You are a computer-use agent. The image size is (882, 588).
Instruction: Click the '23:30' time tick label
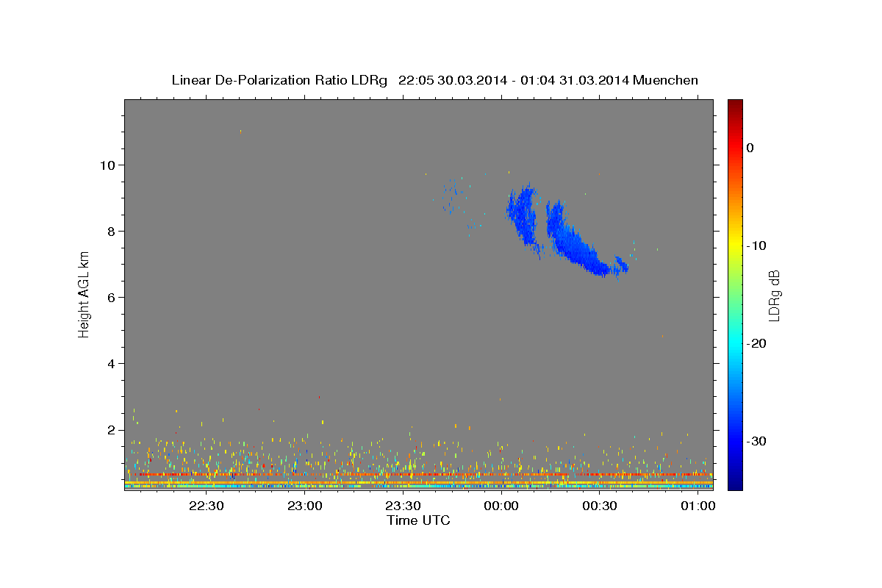(403, 506)
